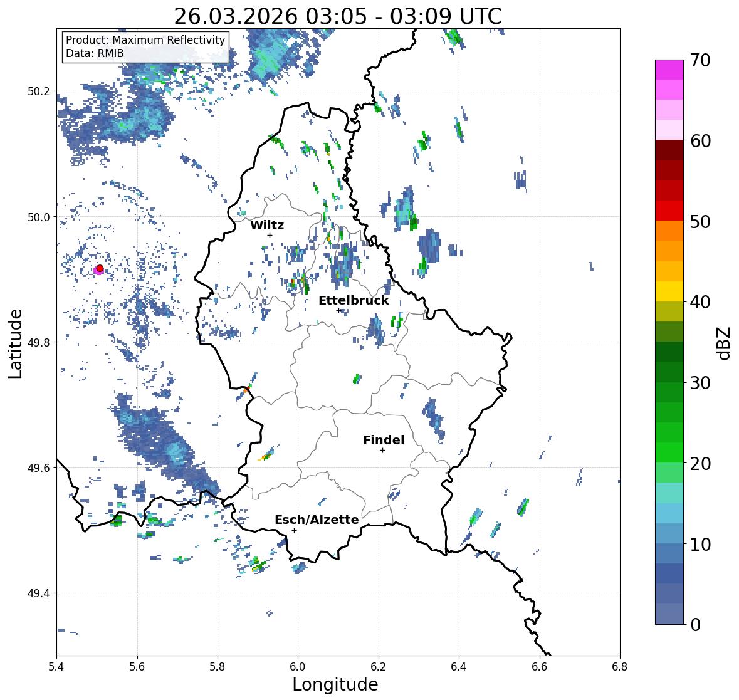Click 'Product: Maximum Reflectivity' legend text
Viewport: 739px width, 700px height.
(x=145, y=40)
